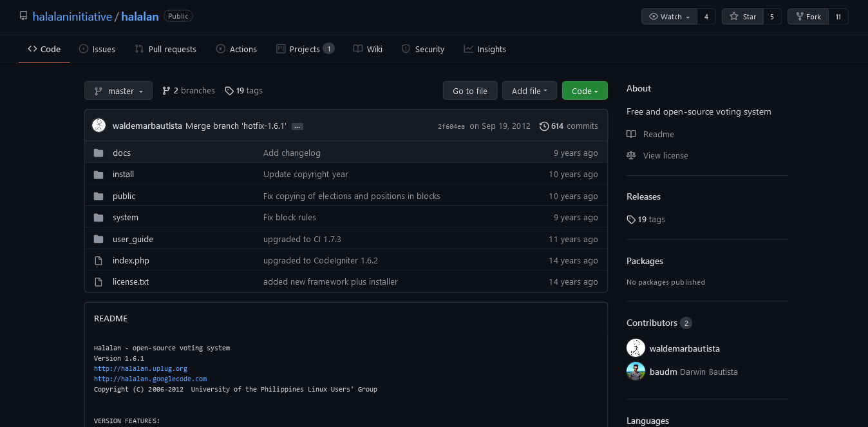This screenshot has width=868, height=427.
Task: Click the tag icon next to 19 tags
Action: pos(229,91)
